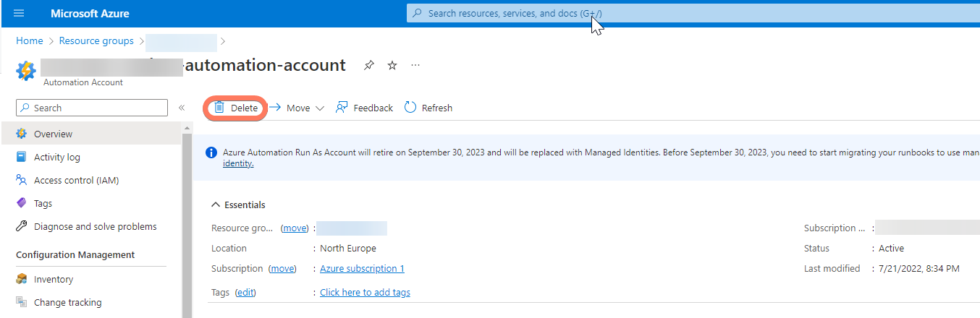Open the Move toolbar option
The width and height of the screenshot is (980, 318).
297,108
